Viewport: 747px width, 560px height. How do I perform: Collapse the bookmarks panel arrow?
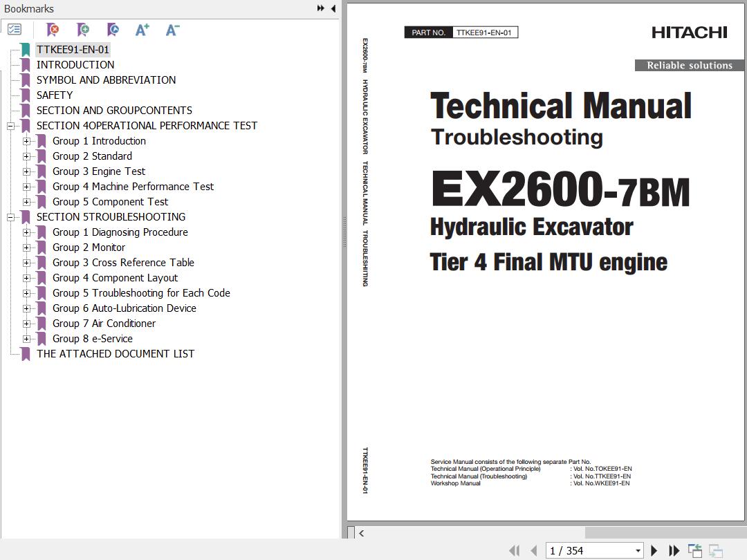coord(333,8)
